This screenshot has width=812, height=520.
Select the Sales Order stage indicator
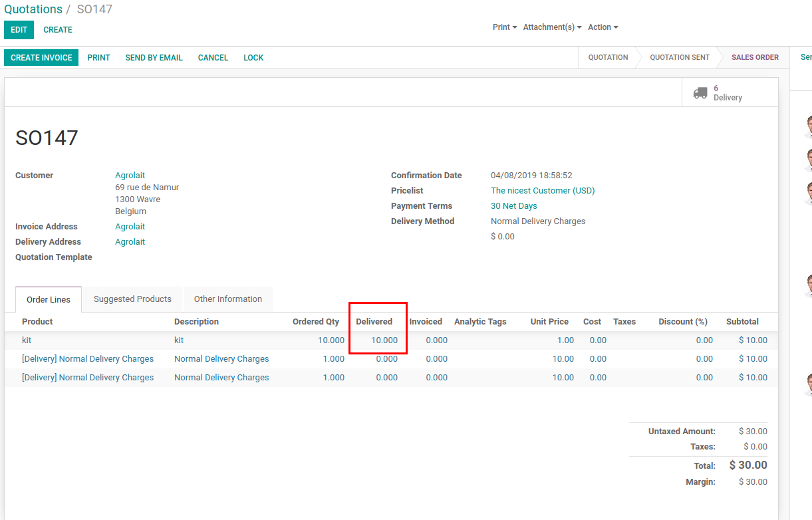pyautogui.click(x=755, y=57)
